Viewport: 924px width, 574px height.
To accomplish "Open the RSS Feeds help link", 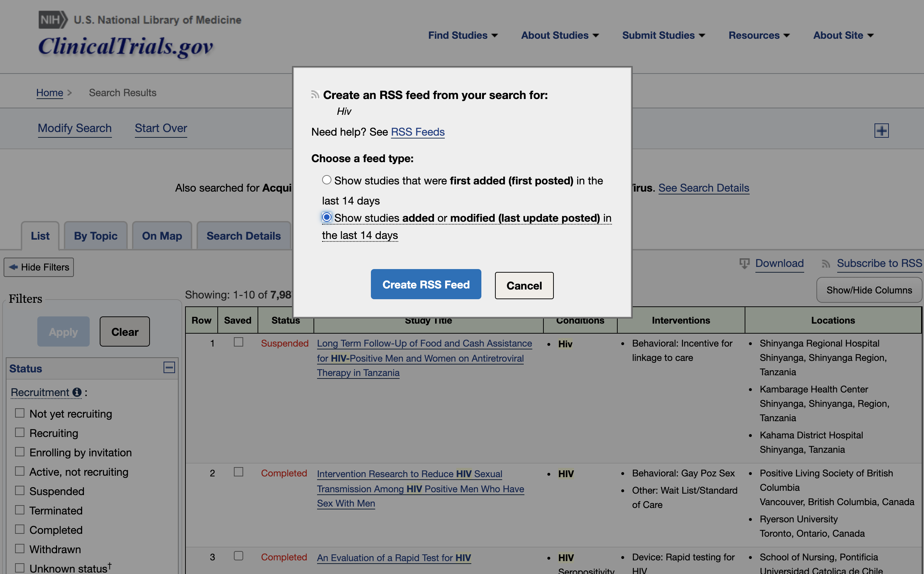I will (418, 132).
